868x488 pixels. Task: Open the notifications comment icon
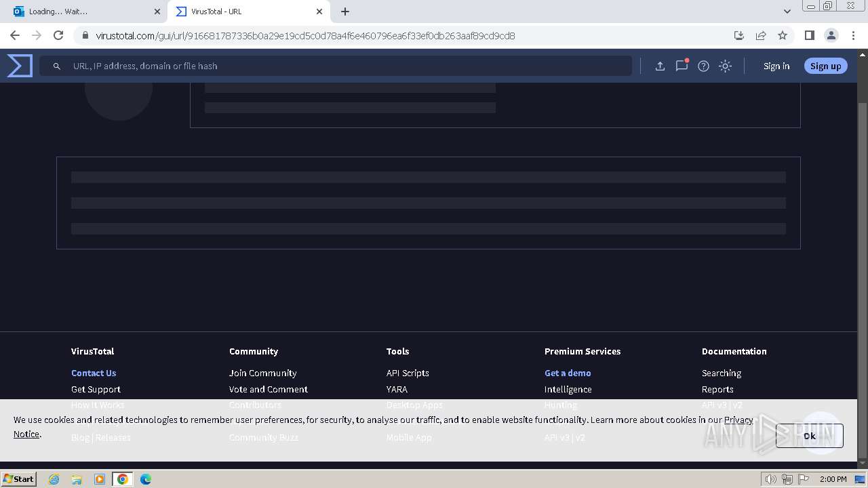tap(682, 66)
